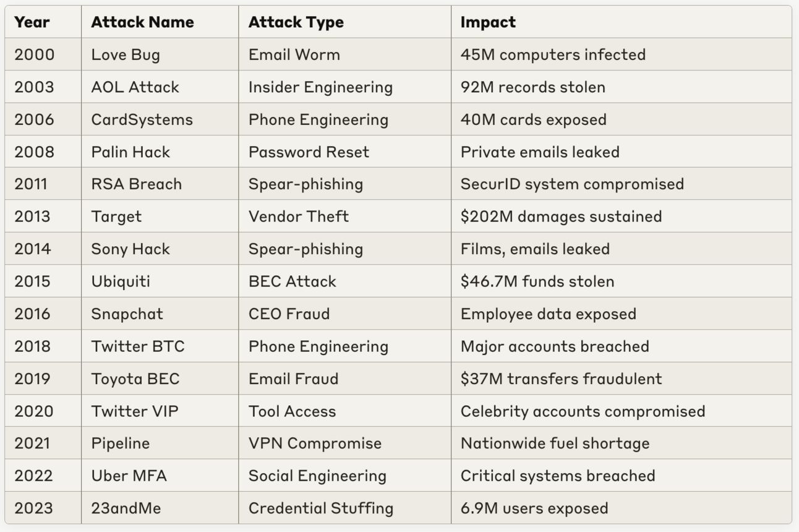The width and height of the screenshot is (799, 532).
Task: Select the Twitter BTC cell
Action: [x=160, y=346]
